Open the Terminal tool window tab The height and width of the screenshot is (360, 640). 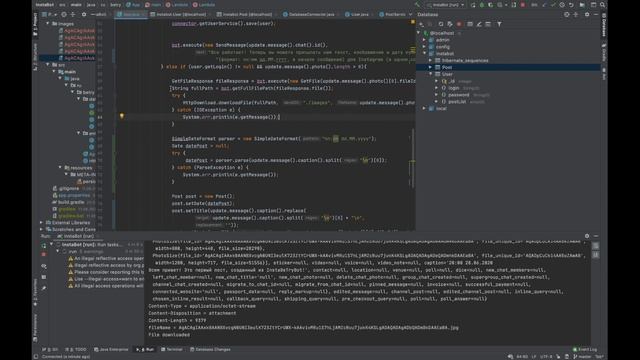coord(171,349)
